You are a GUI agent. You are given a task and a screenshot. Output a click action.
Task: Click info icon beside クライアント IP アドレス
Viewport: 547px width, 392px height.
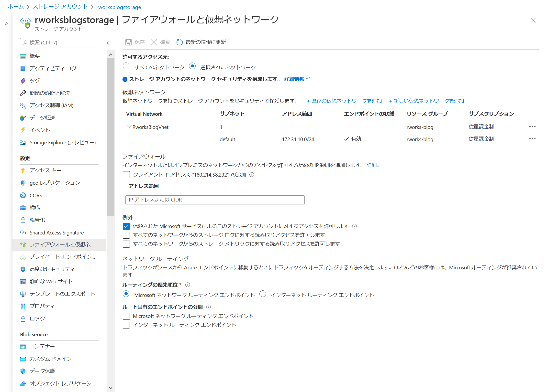click(x=252, y=175)
